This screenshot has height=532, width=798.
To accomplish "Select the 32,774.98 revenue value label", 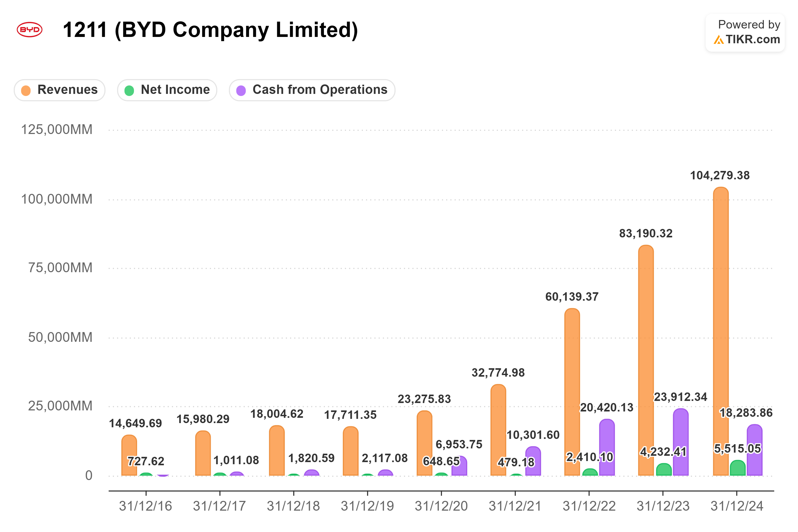I will point(498,373).
